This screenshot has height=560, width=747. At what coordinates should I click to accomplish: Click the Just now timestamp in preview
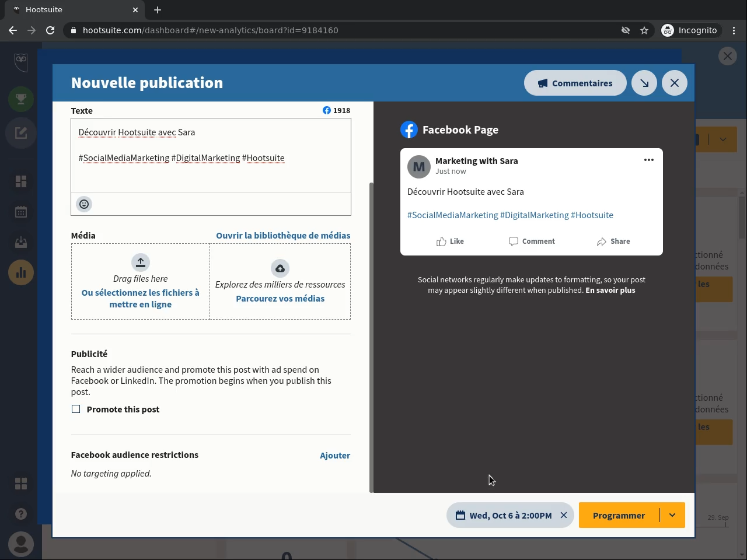(451, 171)
